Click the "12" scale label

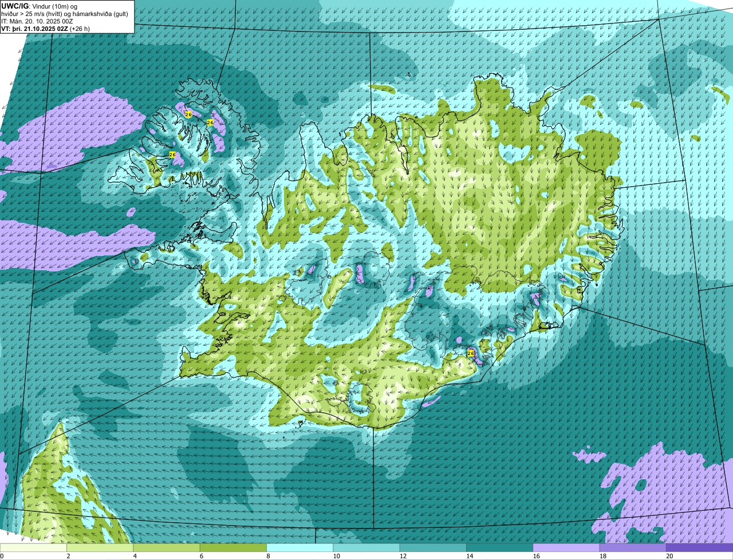(403, 556)
